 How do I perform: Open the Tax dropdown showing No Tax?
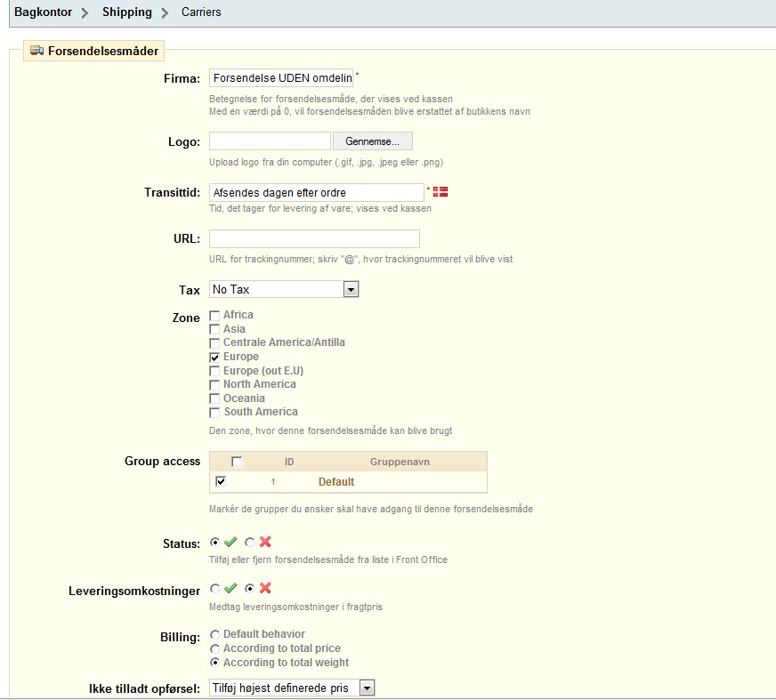[284, 289]
